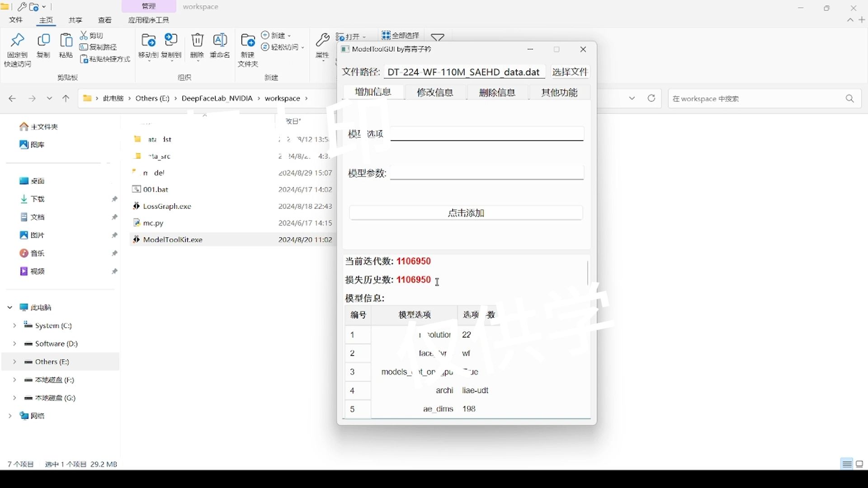Switch to details view in status bar

(x=847, y=464)
